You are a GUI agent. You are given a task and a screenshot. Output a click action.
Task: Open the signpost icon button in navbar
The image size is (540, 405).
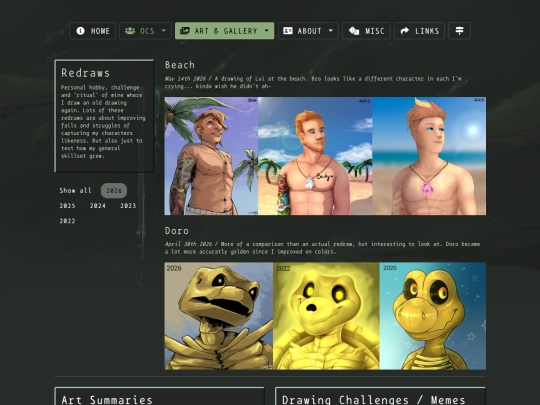click(459, 31)
